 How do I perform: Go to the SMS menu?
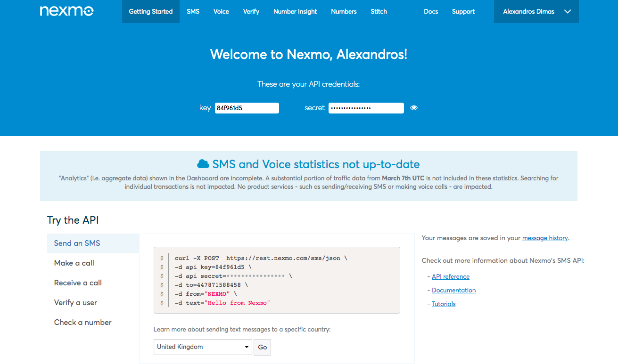pos(193,11)
